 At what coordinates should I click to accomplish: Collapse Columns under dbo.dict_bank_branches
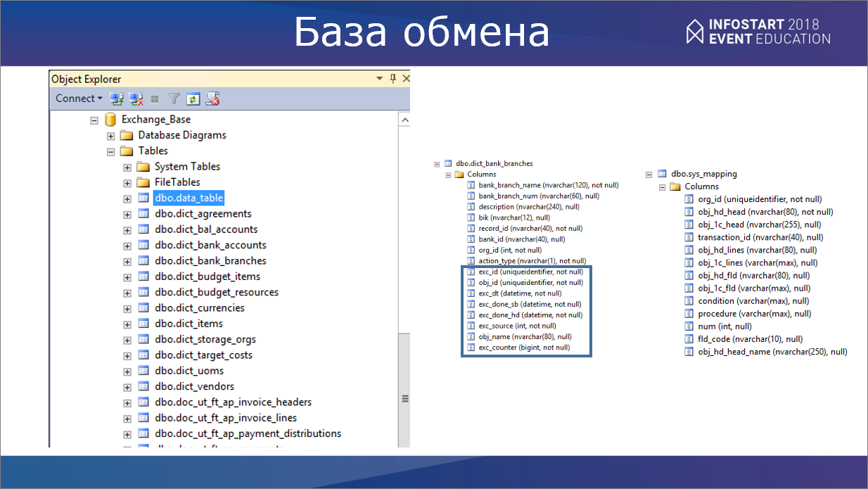448,175
